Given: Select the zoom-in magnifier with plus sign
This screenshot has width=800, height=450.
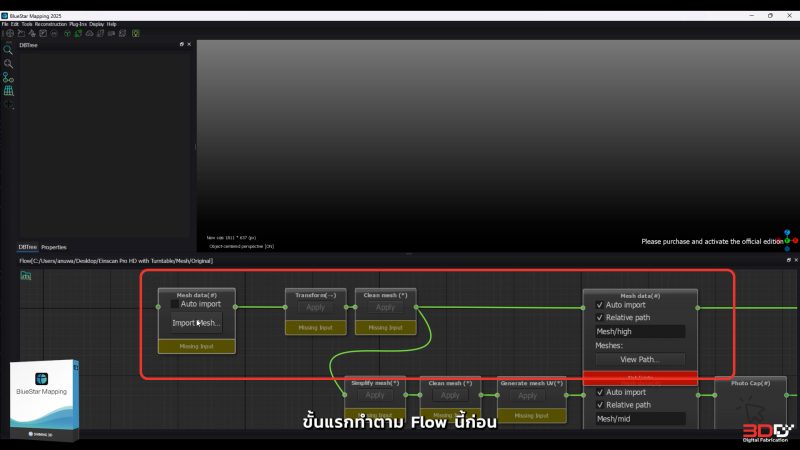Looking at the screenshot, I should point(8,63).
